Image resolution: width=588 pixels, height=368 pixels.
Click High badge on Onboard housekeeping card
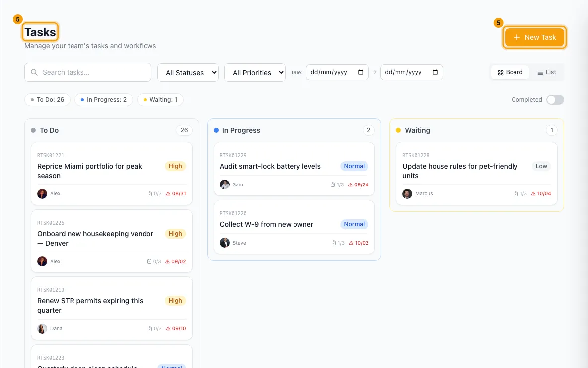(175, 234)
